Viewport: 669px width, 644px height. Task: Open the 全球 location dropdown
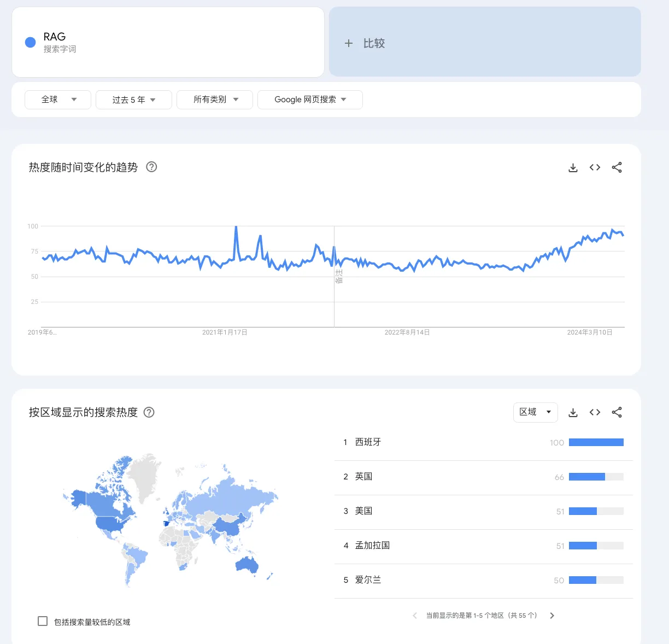tap(57, 99)
